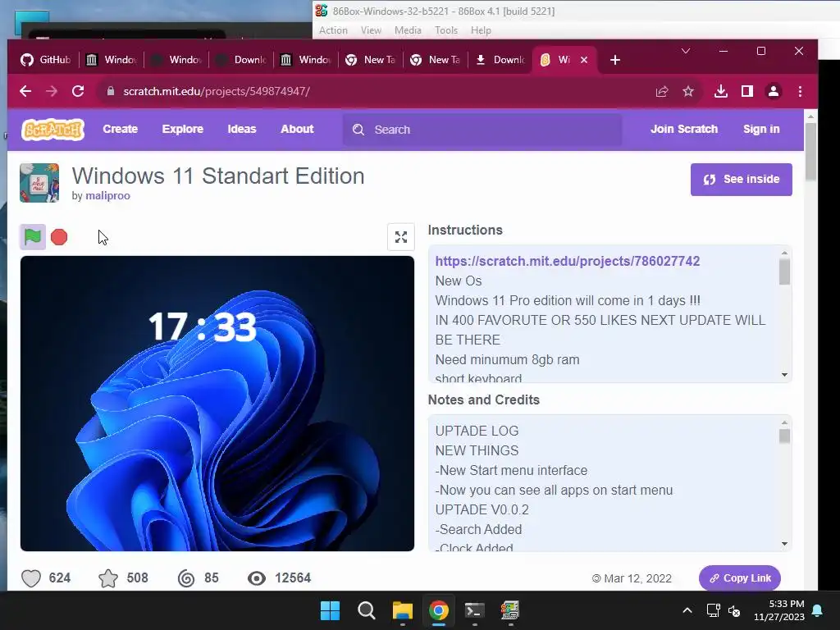Click Notes and Credits scroll down arrow
The width and height of the screenshot is (840, 630).
tap(784, 544)
